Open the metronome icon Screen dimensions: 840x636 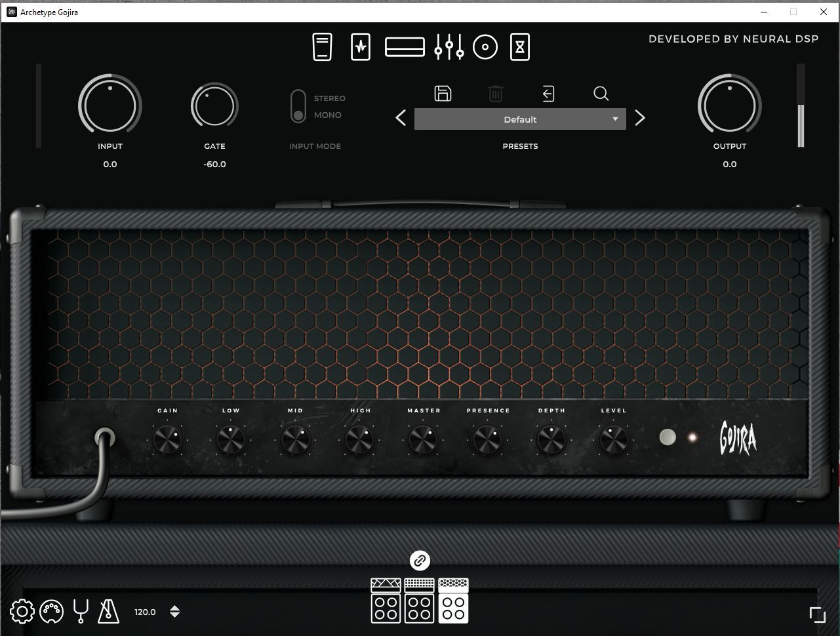click(108, 611)
